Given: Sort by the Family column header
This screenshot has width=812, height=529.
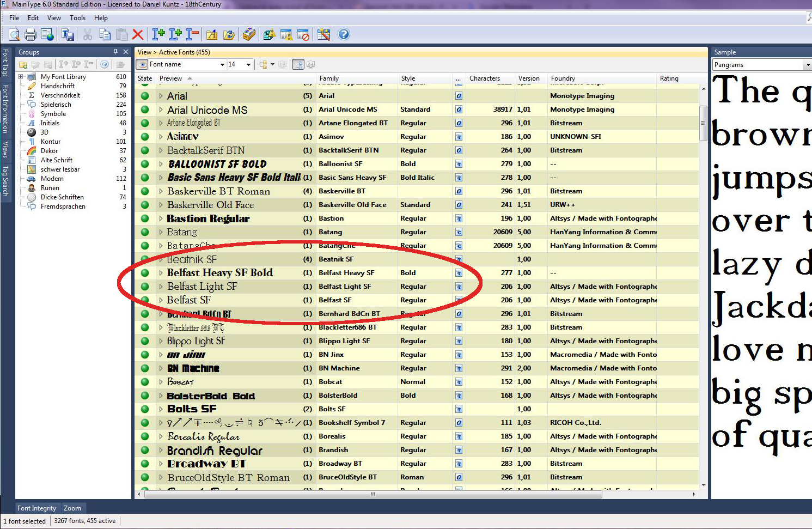Looking at the screenshot, I should click(357, 78).
